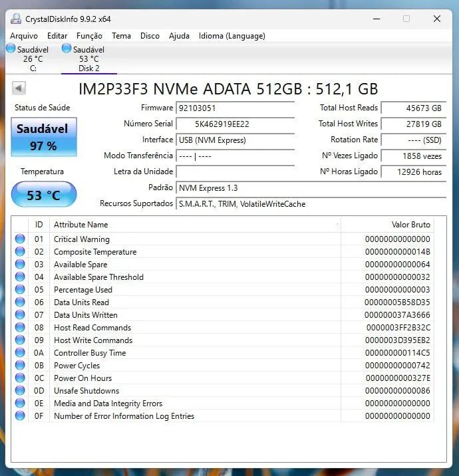The image size is (459, 476).
Task: Select the Percentage Used attribute name
Action: (83, 290)
